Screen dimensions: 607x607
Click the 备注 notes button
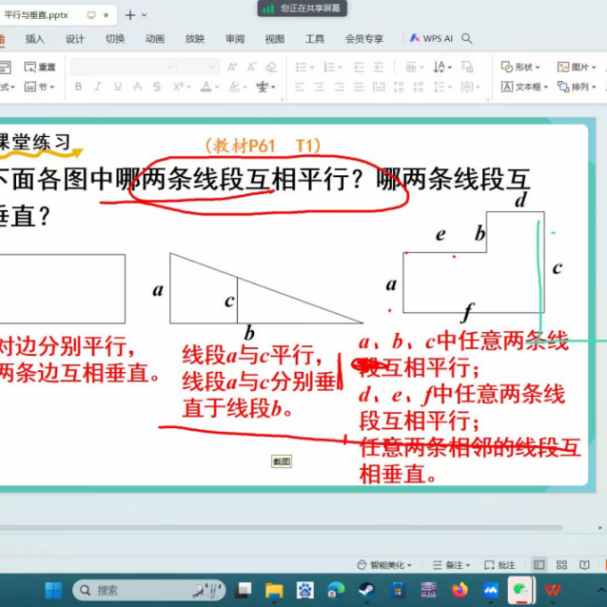pos(451,565)
